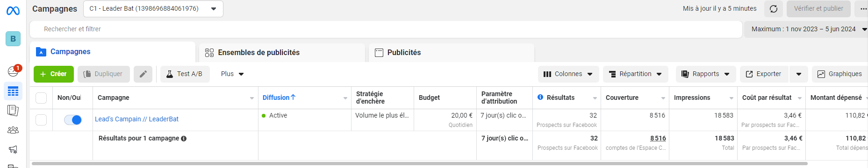Click the pencil edit icon button
The width and height of the screenshot is (868, 168).
143,74
